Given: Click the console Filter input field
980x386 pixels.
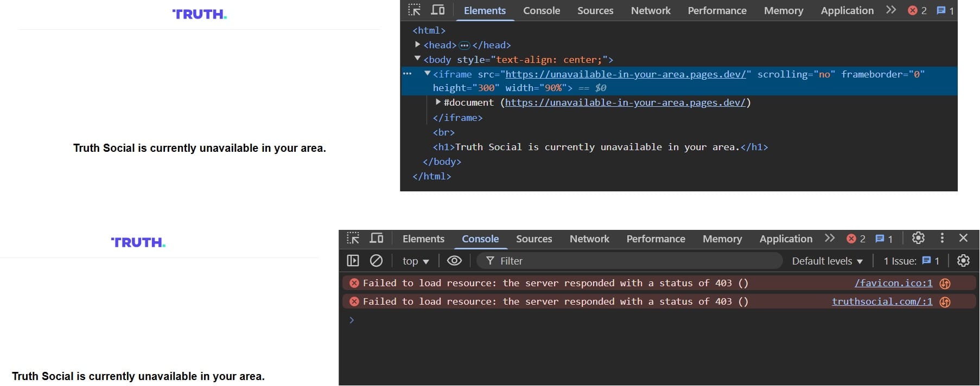Looking at the screenshot, I should click(629, 261).
